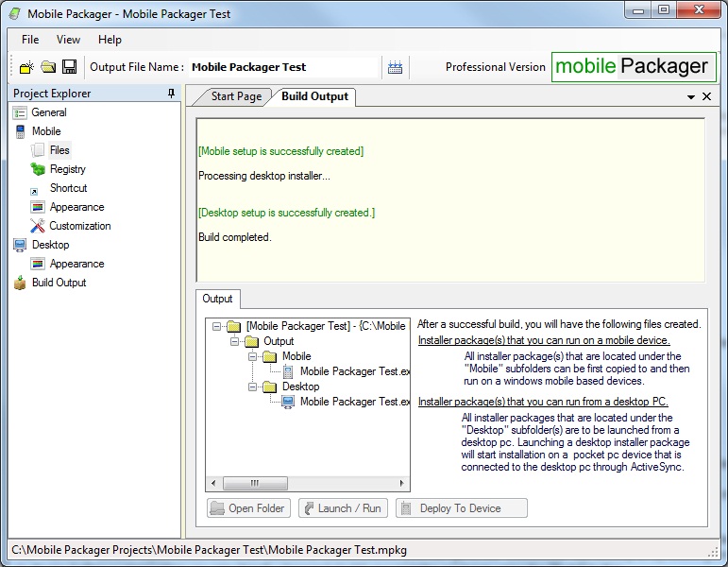Image resolution: width=728 pixels, height=567 pixels.
Task: Select the Output tab in lower panel
Action: 217,299
